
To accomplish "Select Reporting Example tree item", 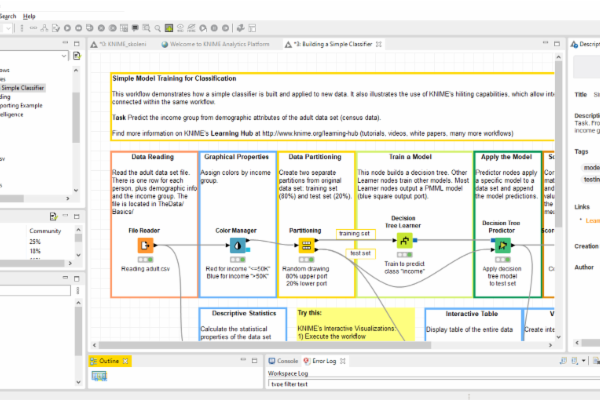I will coord(24,106).
